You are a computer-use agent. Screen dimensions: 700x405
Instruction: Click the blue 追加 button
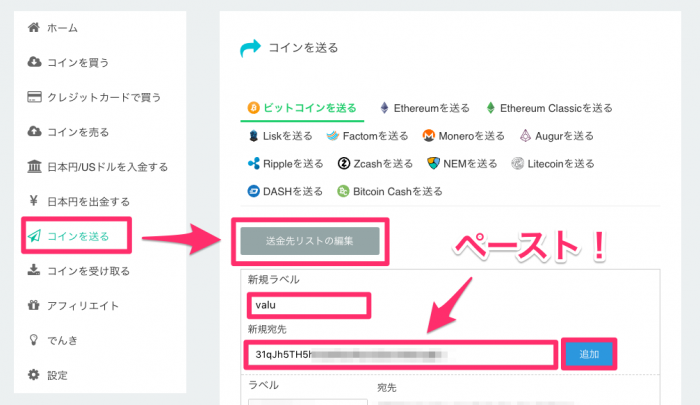[x=589, y=354]
